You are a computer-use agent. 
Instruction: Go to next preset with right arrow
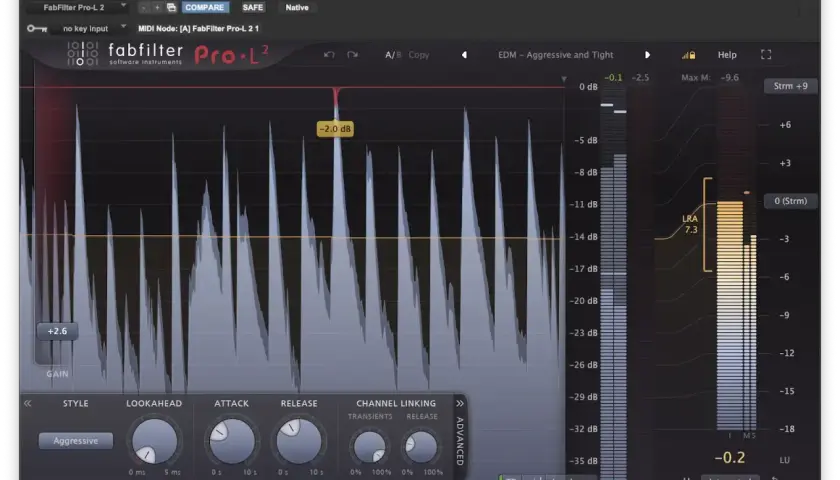pyautogui.click(x=647, y=55)
